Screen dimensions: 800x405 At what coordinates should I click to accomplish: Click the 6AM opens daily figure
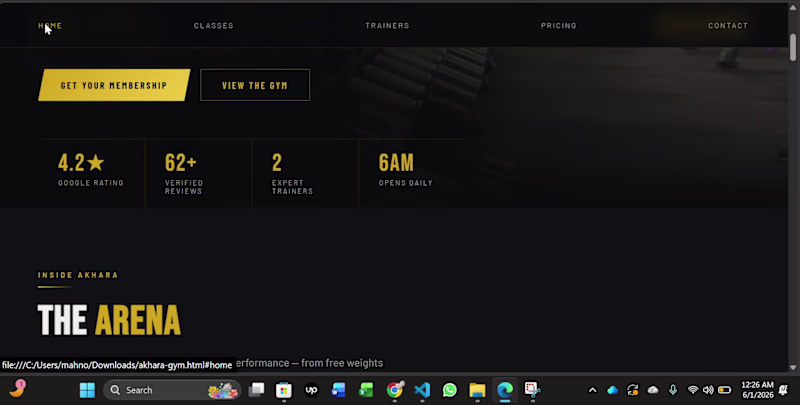396,163
